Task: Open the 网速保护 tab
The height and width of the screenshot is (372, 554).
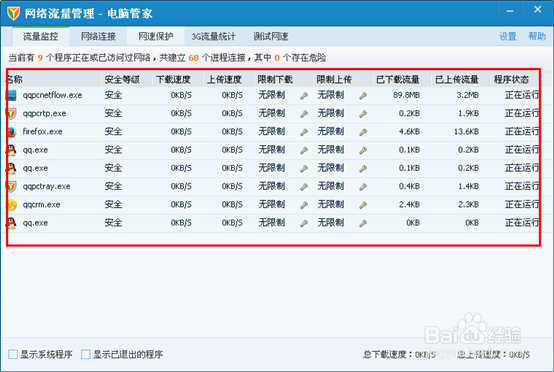Action: (155, 36)
